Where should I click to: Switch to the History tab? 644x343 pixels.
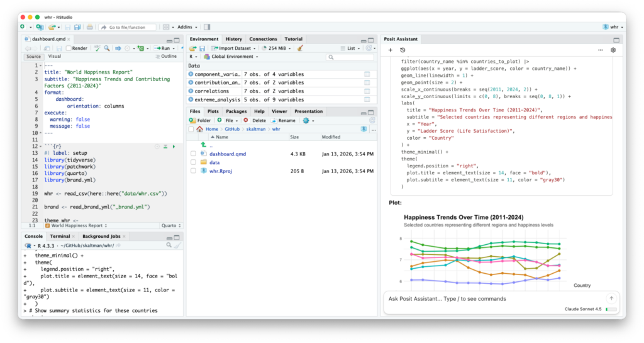tap(234, 39)
